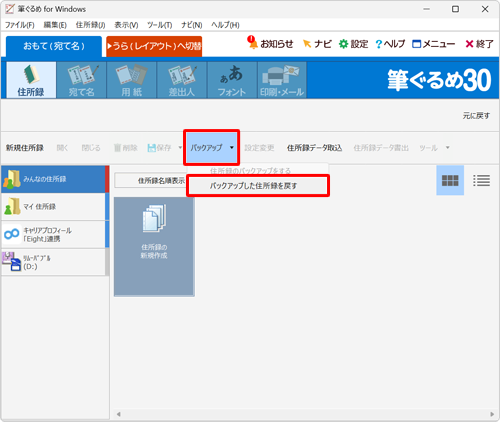Switch to うら(レイアウト)へ切替 tab

(154, 46)
